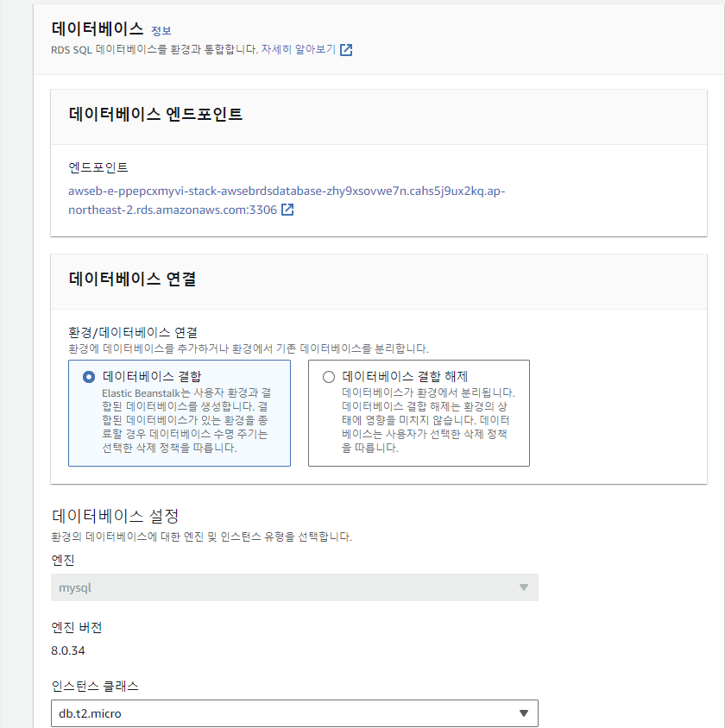The image size is (725, 728).
Task: Click the 데이터베이스 엔드포인트 section heading
Action: click(155, 114)
